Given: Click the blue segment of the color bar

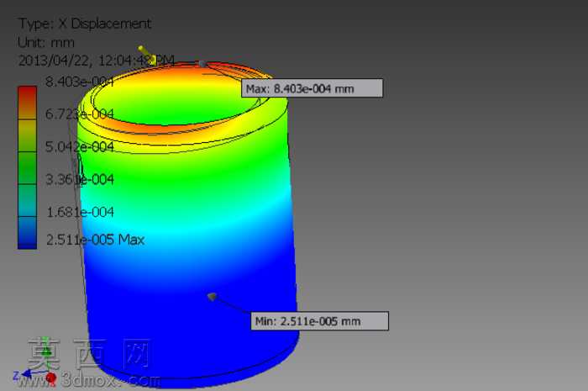Looking at the screenshot, I should pyautogui.click(x=28, y=233).
